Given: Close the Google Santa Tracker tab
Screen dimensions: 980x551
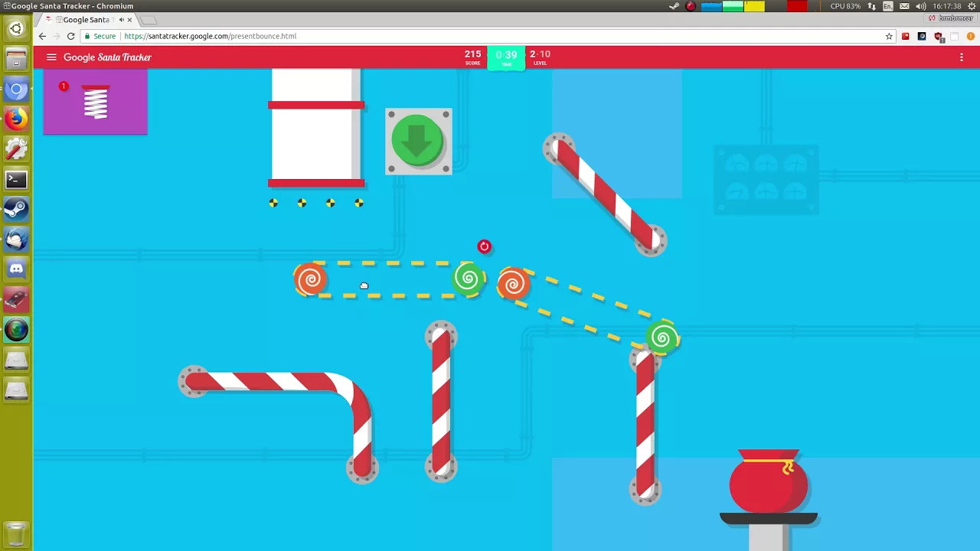Looking at the screenshot, I should tap(129, 20).
